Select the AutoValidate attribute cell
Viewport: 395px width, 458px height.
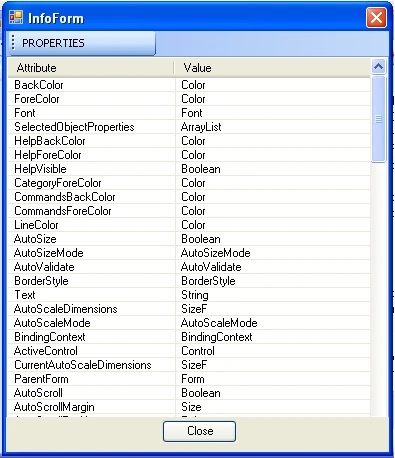click(x=92, y=267)
